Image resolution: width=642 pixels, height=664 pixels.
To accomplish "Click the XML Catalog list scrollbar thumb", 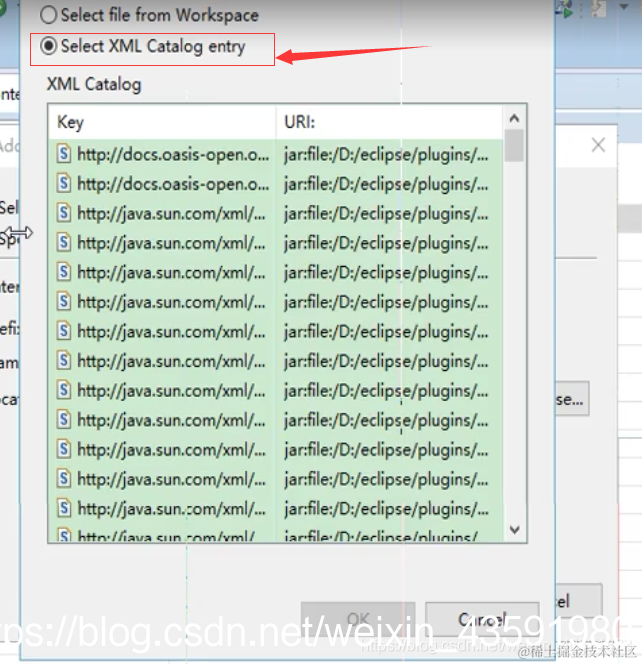I will coord(515,146).
